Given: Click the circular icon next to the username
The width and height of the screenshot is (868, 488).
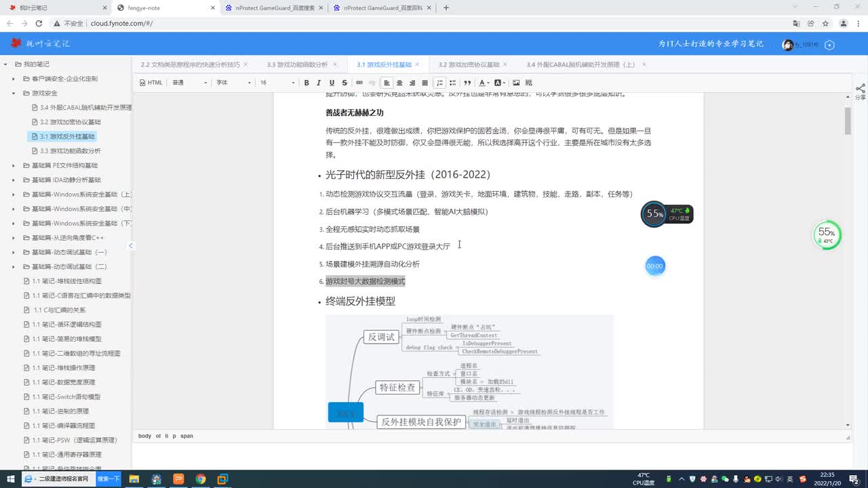Looking at the screenshot, I should (829, 45).
